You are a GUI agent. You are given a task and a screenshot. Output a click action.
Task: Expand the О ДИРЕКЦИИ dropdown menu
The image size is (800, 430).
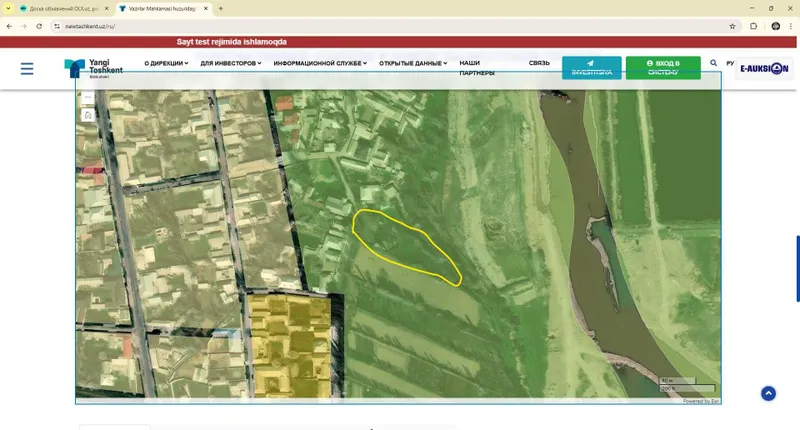pos(166,63)
